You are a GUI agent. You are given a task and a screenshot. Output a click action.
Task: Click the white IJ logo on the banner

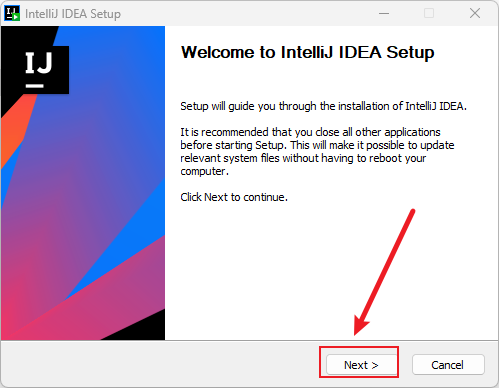point(39,69)
